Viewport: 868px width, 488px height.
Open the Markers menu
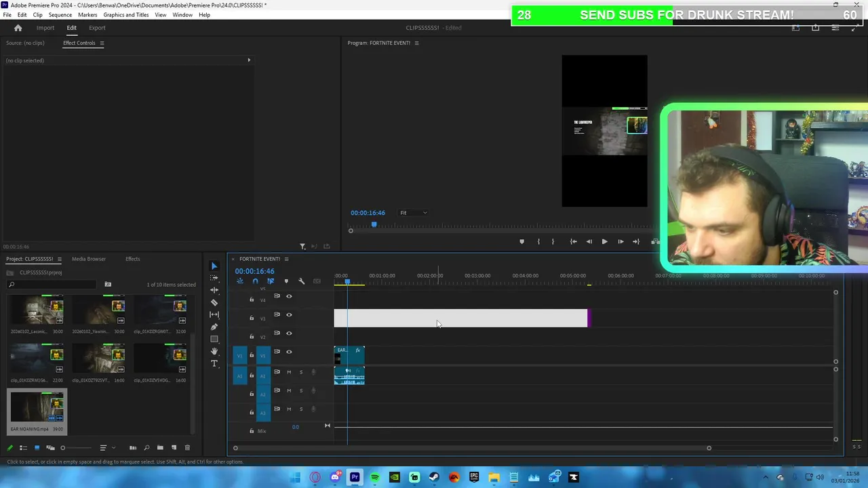[x=87, y=15]
